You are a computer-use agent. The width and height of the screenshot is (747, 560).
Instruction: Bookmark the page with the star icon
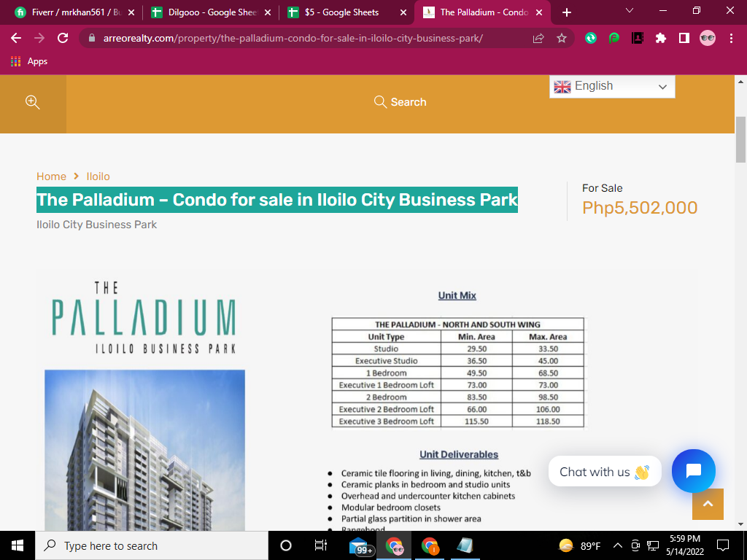pyautogui.click(x=562, y=38)
